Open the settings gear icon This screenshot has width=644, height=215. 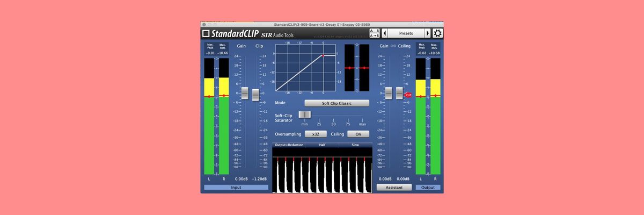438,33
